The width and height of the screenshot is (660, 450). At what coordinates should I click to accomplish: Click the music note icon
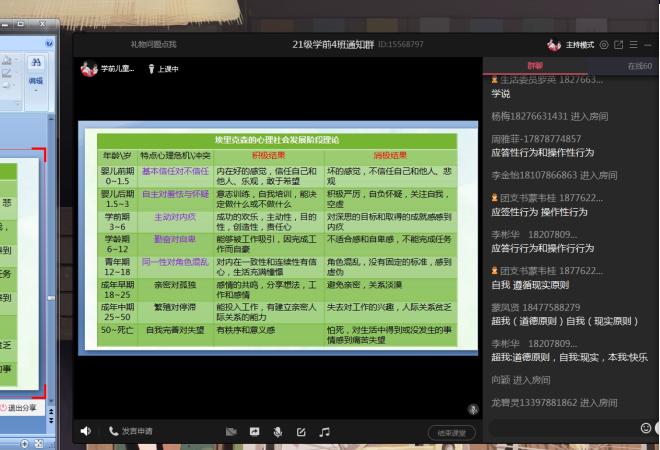tap(324, 432)
